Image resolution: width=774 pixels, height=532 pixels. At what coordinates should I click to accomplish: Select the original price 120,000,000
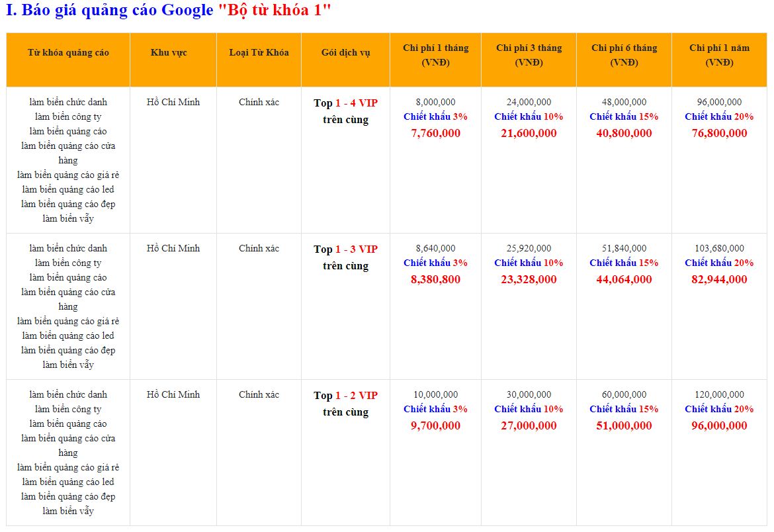point(719,394)
